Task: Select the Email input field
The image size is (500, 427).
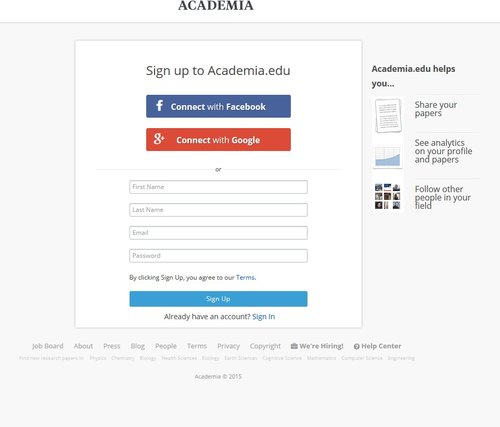Action: [218, 233]
